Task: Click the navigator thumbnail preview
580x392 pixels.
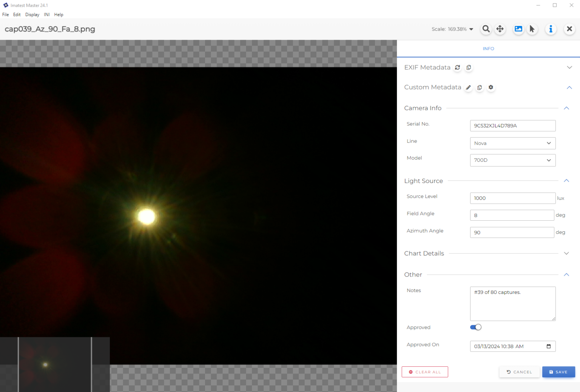Action: (x=55, y=364)
